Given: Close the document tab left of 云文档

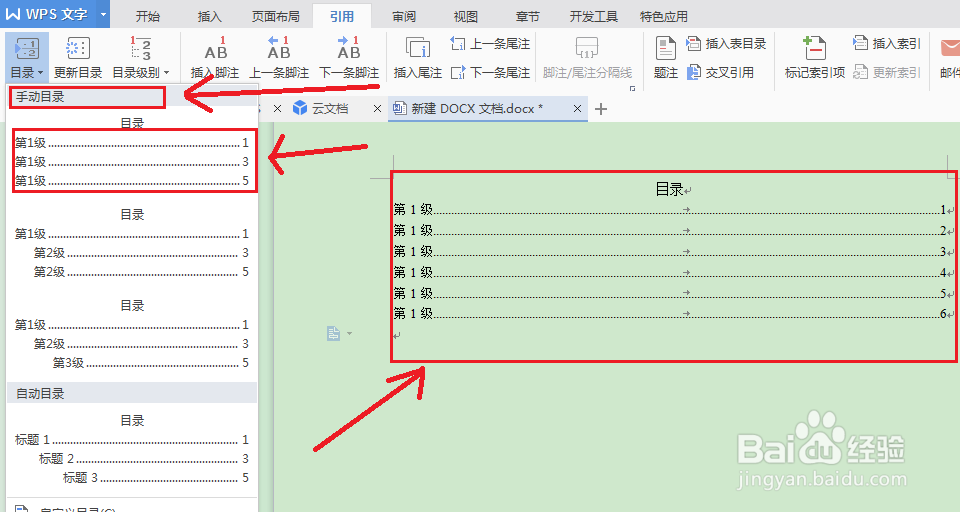Looking at the screenshot, I should (277, 108).
